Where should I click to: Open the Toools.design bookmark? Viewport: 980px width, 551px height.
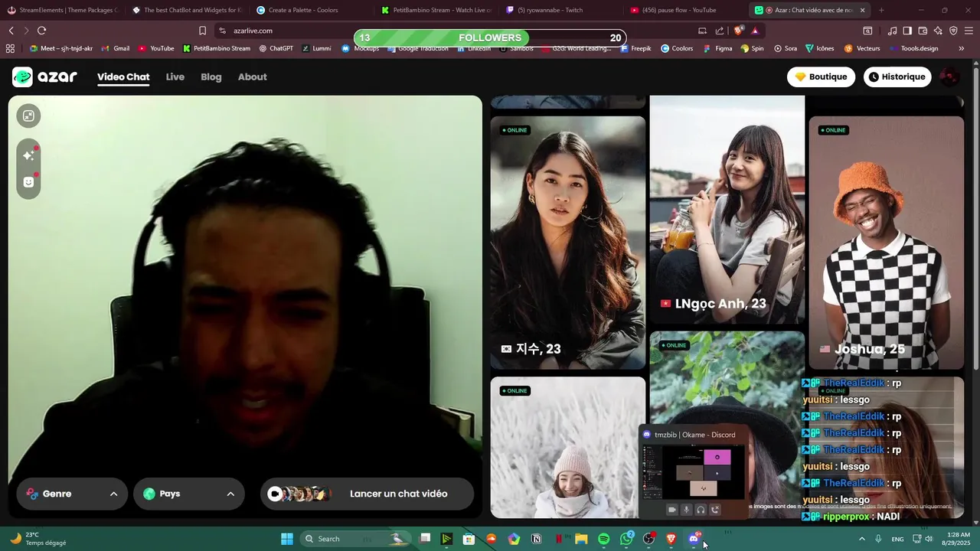(913, 48)
